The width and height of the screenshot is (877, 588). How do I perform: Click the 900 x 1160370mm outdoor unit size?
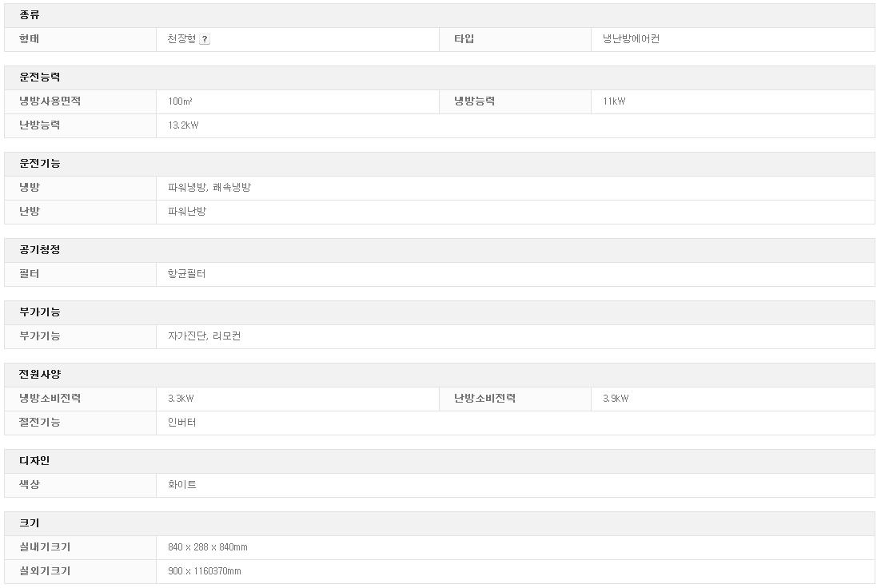[205, 571]
